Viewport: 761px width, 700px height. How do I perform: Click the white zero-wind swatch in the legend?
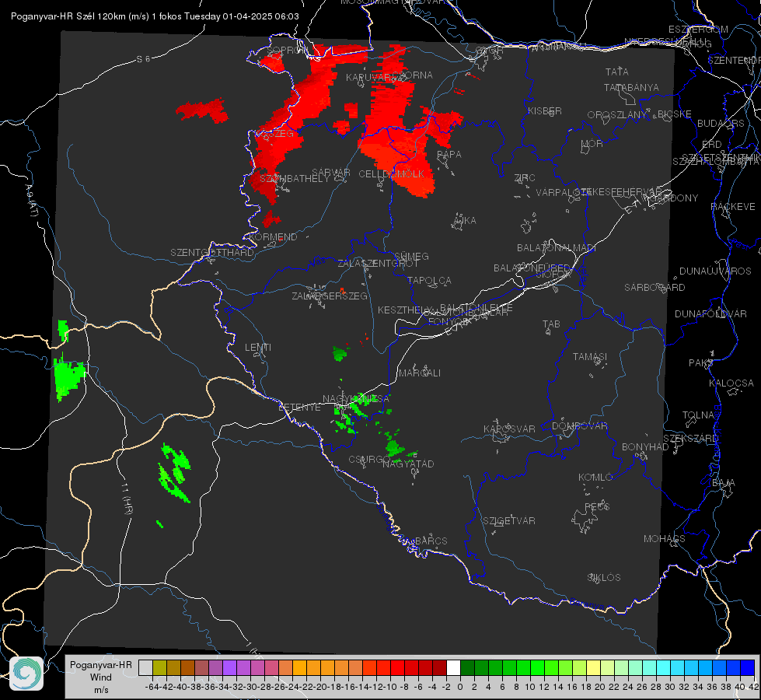point(453,667)
